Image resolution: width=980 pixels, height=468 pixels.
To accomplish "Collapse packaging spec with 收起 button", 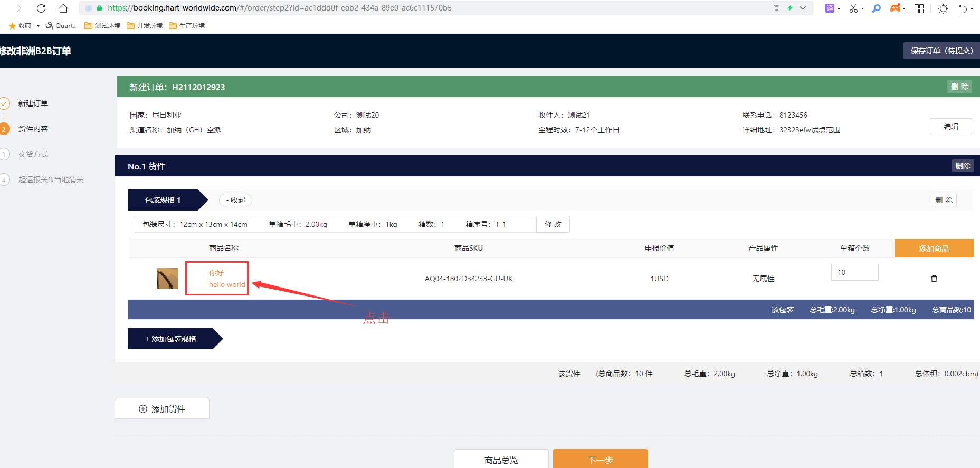I will [235, 200].
